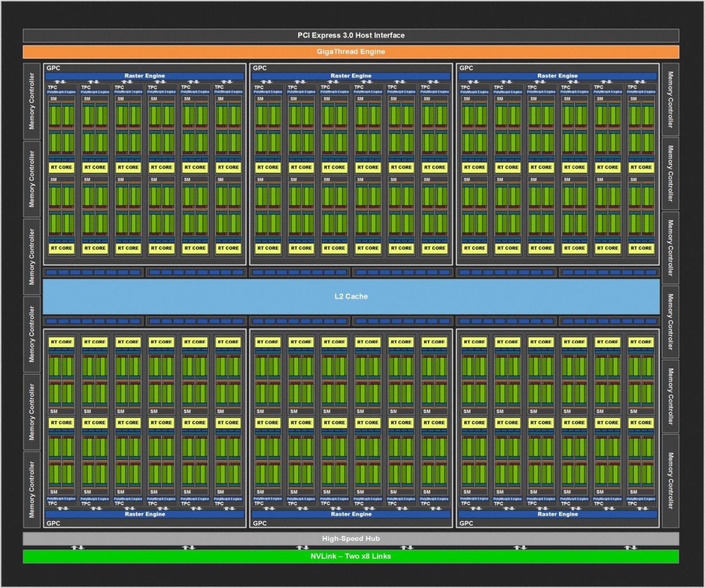Click the first RT CORE in upper-left GPC
This screenshot has height=588, width=705.
[61, 168]
